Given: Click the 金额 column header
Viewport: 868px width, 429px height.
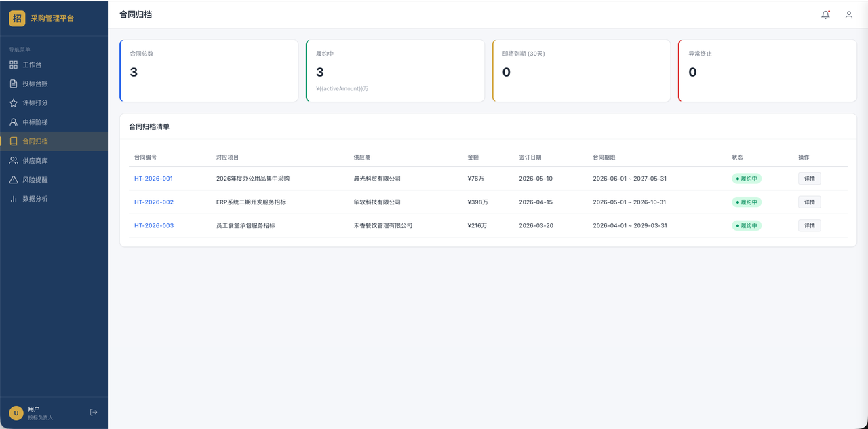Looking at the screenshot, I should [x=473, y=157].
